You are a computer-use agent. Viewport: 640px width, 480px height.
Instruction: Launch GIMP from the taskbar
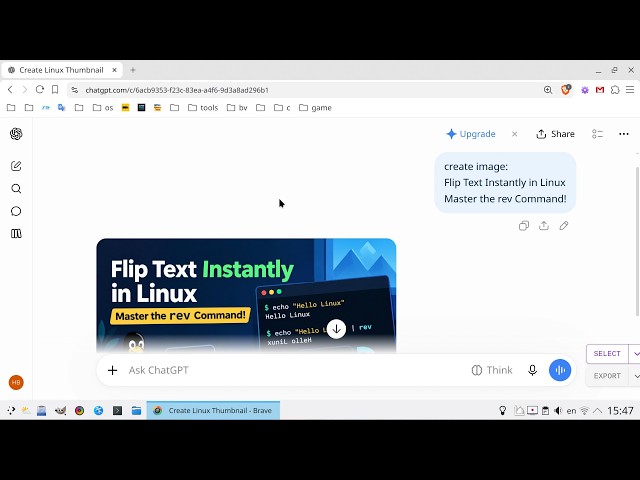tap(60, 411)
